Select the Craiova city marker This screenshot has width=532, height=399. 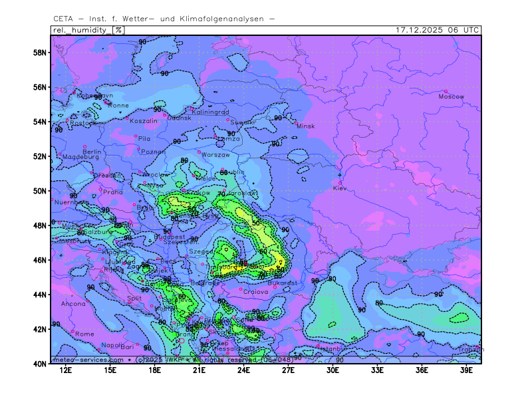(241, 289)
